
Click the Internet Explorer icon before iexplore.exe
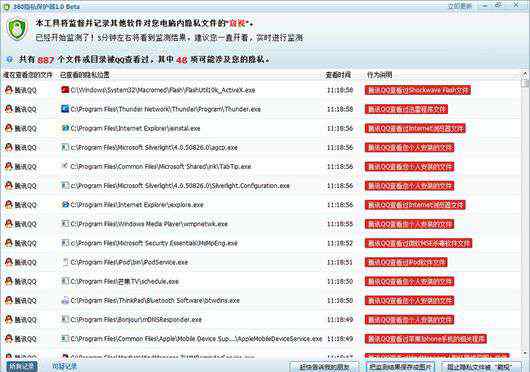65,204
